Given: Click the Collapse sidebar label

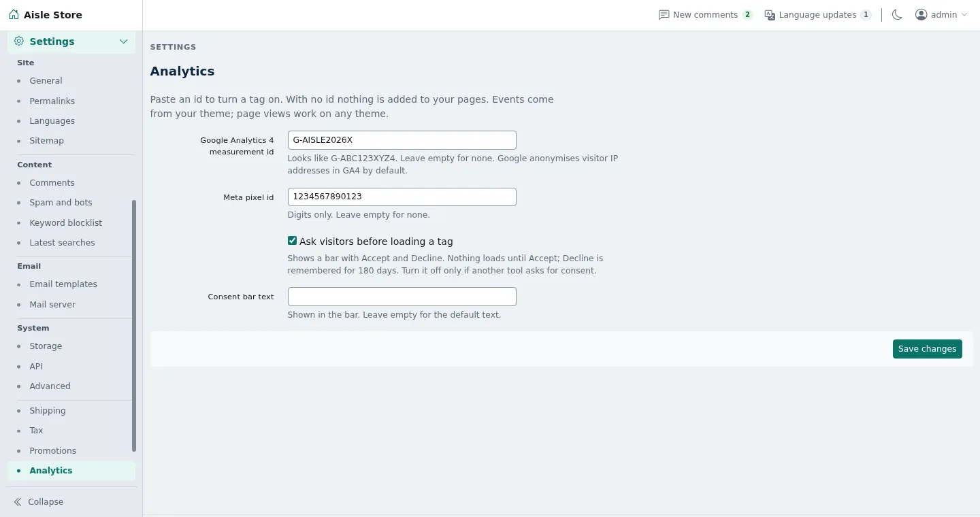Looking at the screenshot, I should coord(46,502).
